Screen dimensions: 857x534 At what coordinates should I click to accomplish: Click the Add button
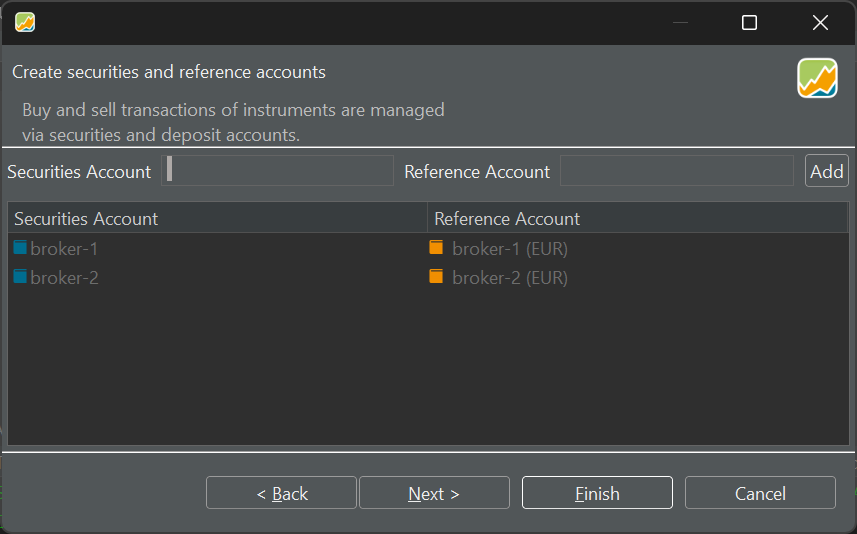(826, 171)
